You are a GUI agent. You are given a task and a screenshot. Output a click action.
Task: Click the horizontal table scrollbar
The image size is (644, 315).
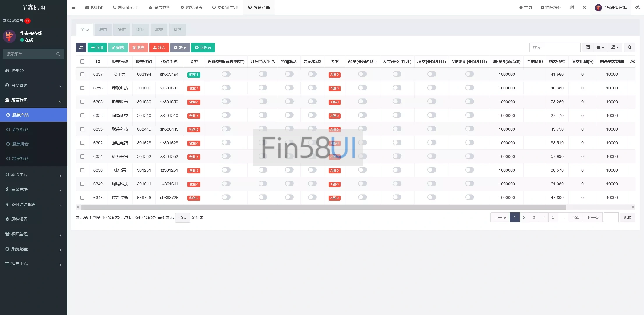click(323, 207)
